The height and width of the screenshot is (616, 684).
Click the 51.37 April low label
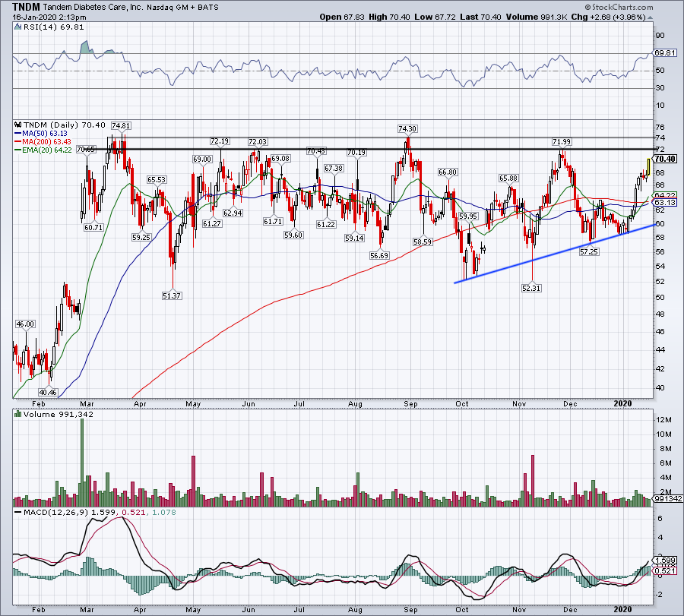(172, 295)
